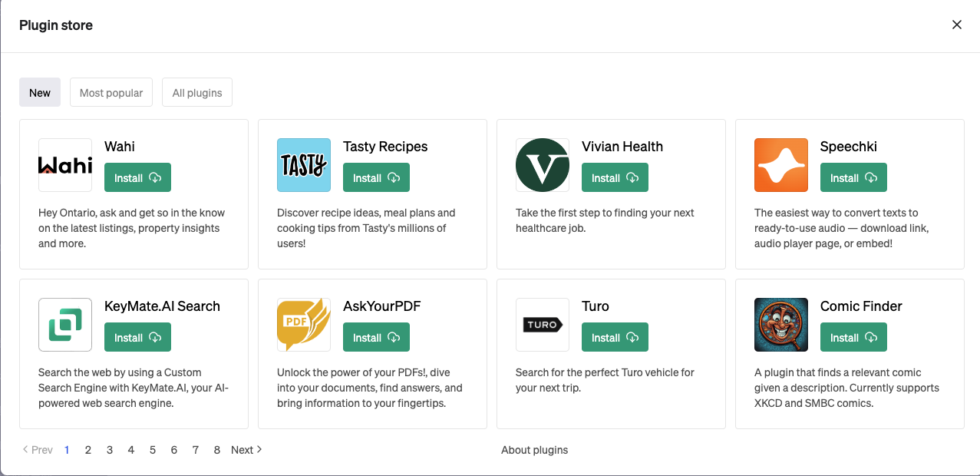Screen dimensions: 980x476
Task: Install the Wahi plugin
Action: pos(137,177)
